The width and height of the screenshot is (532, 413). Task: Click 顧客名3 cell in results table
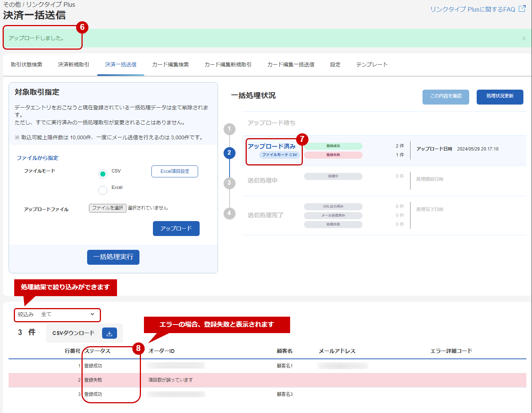(x=285, y=394)
